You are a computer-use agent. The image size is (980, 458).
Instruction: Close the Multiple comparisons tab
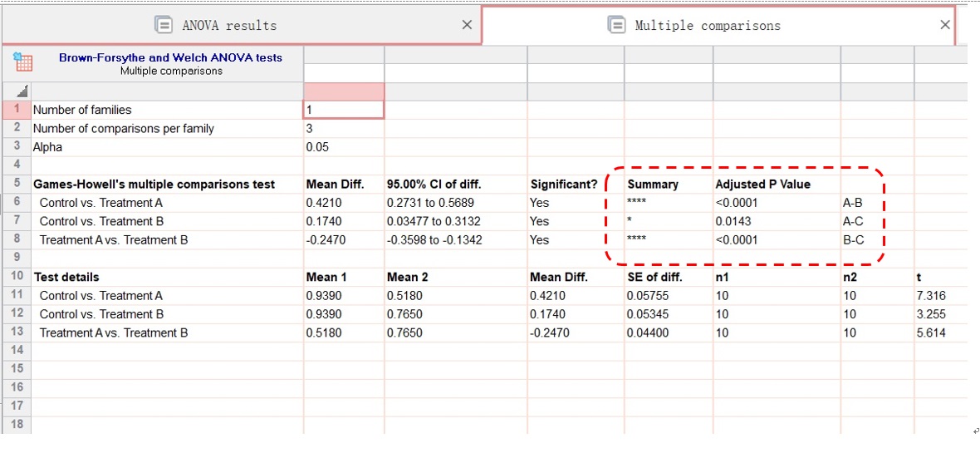point(944,25)
